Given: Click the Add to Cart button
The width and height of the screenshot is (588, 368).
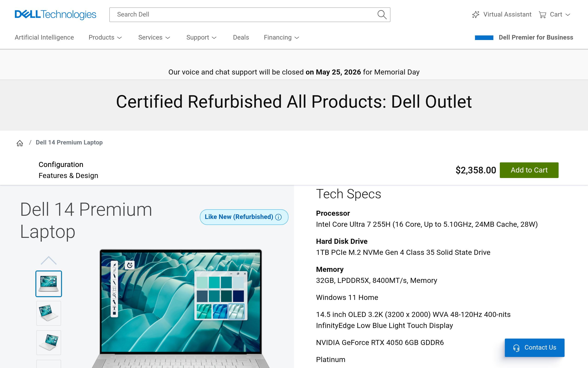Looking at the screenshot, I should tap(529, 170).
